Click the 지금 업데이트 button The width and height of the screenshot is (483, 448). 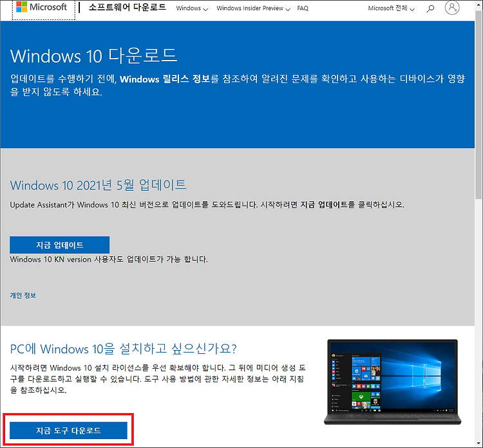coord(59,245)
